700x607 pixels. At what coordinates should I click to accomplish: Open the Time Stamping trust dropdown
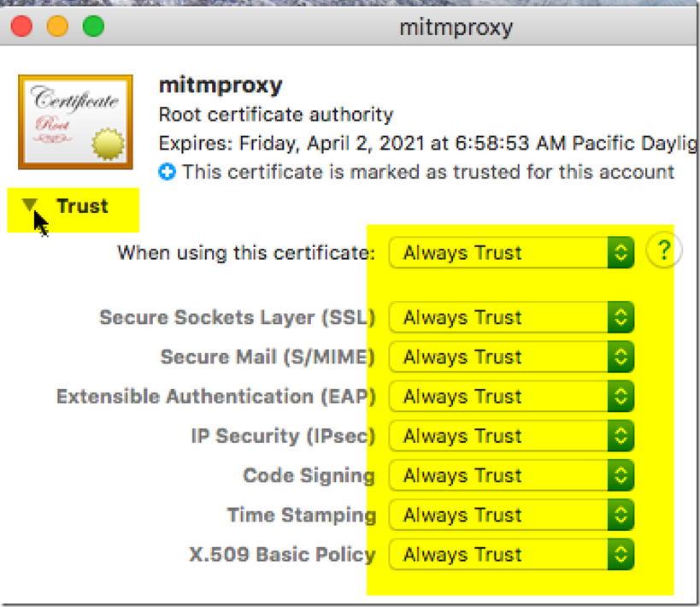click(512, 515)
